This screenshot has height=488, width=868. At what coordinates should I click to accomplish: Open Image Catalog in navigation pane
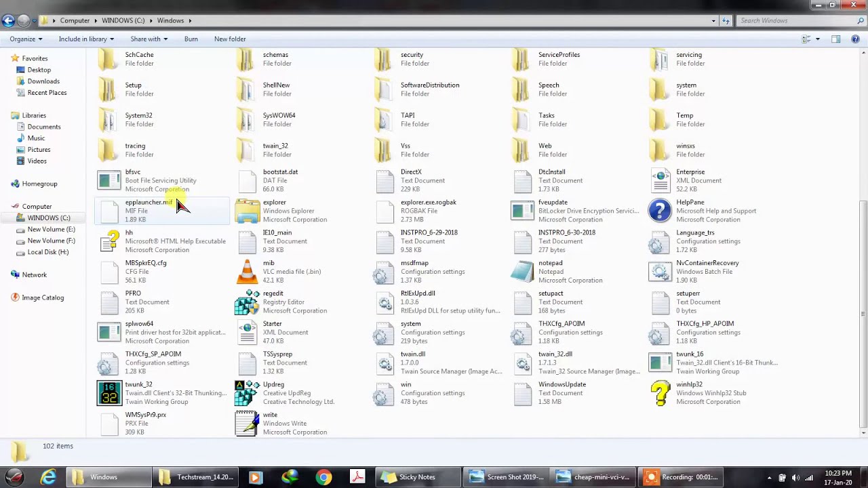pos(42,298)
